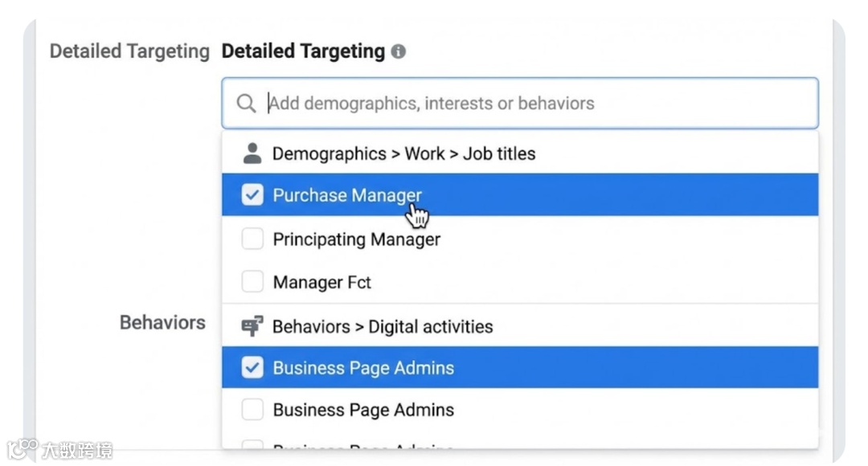Screen dimensions: 868x466
Task: Tick the Manager Fct checkbox
Action: coord(252,282)
